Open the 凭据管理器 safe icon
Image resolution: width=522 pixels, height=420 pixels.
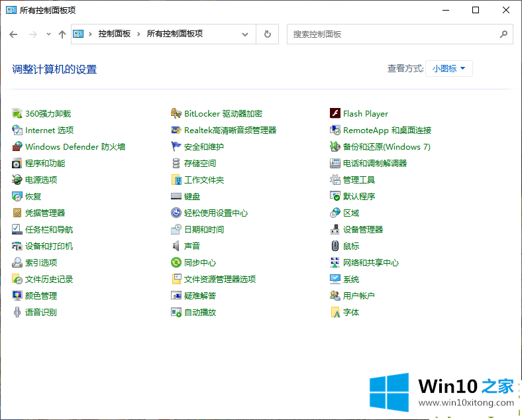click(x=17, y=213)
